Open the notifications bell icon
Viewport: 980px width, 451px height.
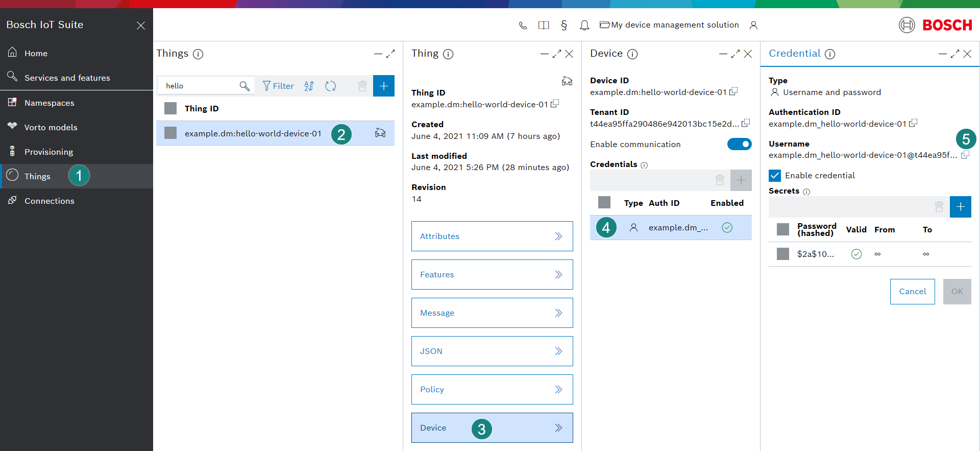pos(584,25)
